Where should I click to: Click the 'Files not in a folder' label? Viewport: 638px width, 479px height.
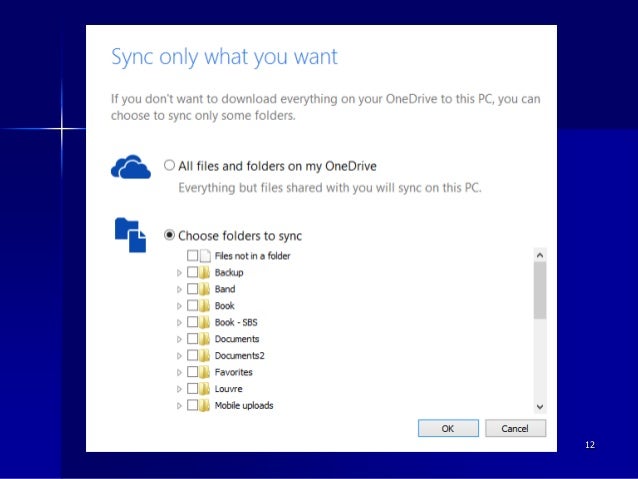coord(252,256)
